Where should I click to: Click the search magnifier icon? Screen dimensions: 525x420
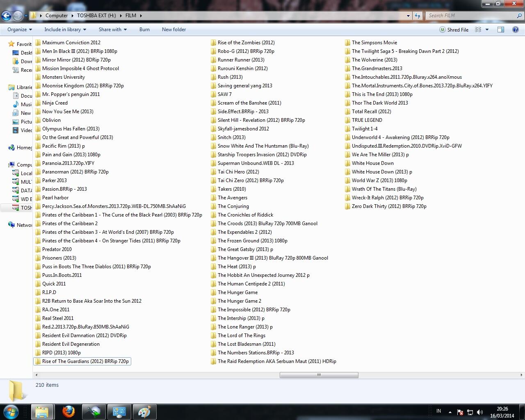point(520,16)
